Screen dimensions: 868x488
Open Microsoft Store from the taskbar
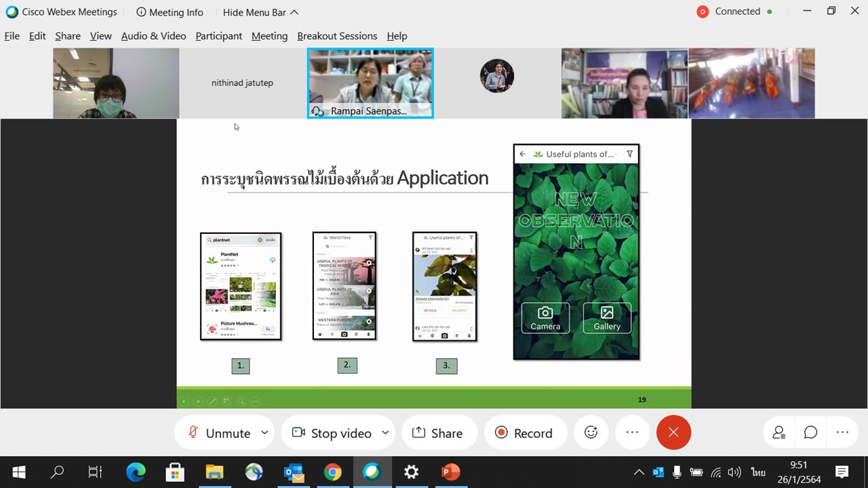(175, 472)
